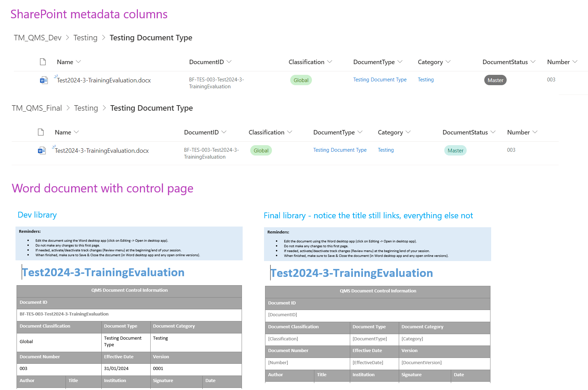Go to TM_QMS_Dev breadcrumb root
Screen dimensions: 588x390
(38, 38)
